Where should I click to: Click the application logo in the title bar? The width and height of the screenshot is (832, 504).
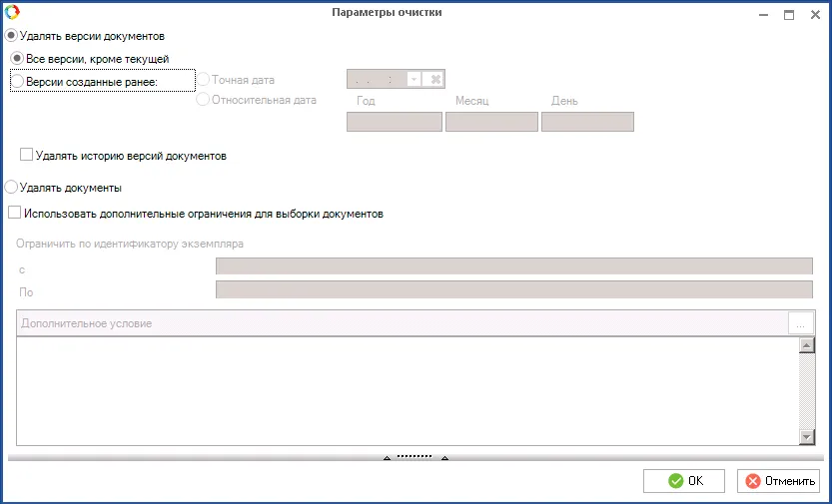[x=12, y=12]
